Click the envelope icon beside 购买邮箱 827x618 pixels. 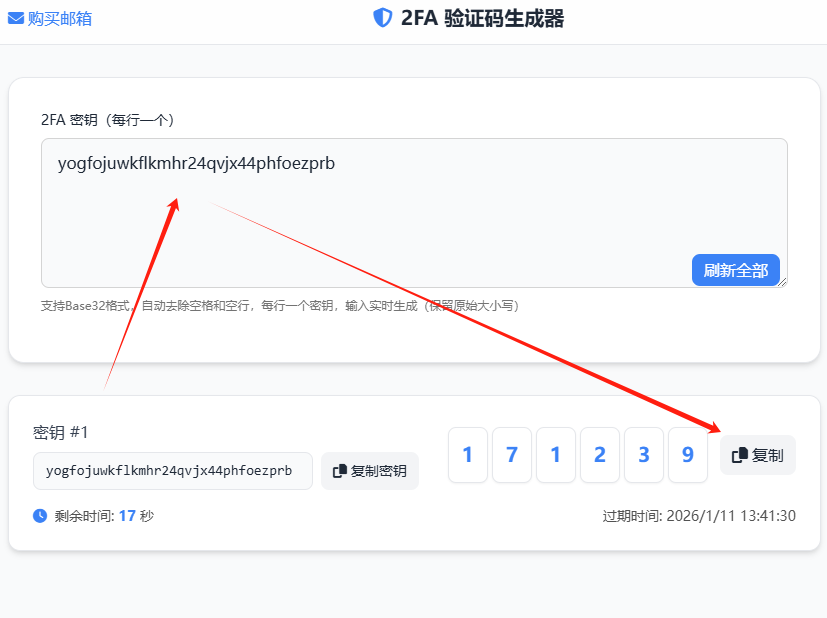tap(16, 18)
